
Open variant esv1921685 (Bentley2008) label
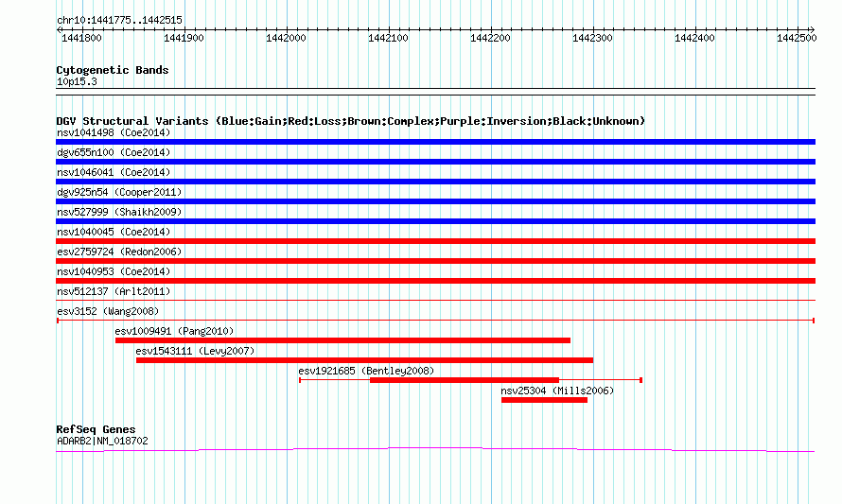pyautogui.click(x=366, y=371)
